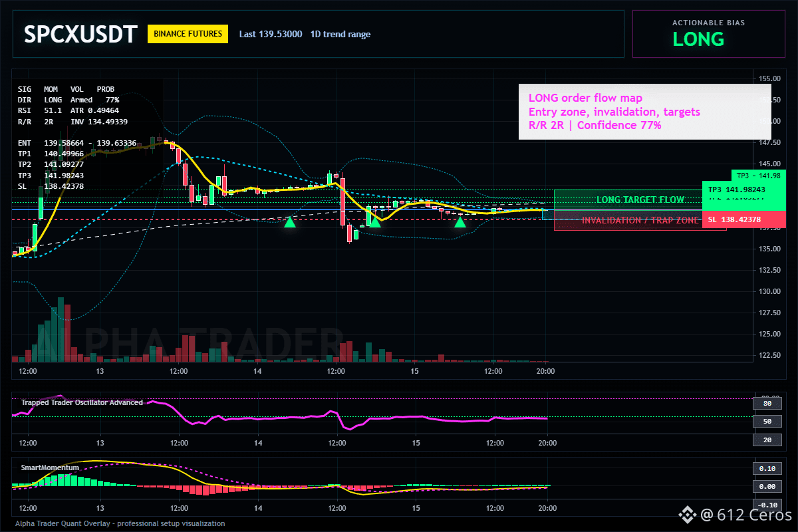Click the ENT 139.58664 - 139.63336 row
Viewport: 798px width, 532px height.
tap(77, 143)
